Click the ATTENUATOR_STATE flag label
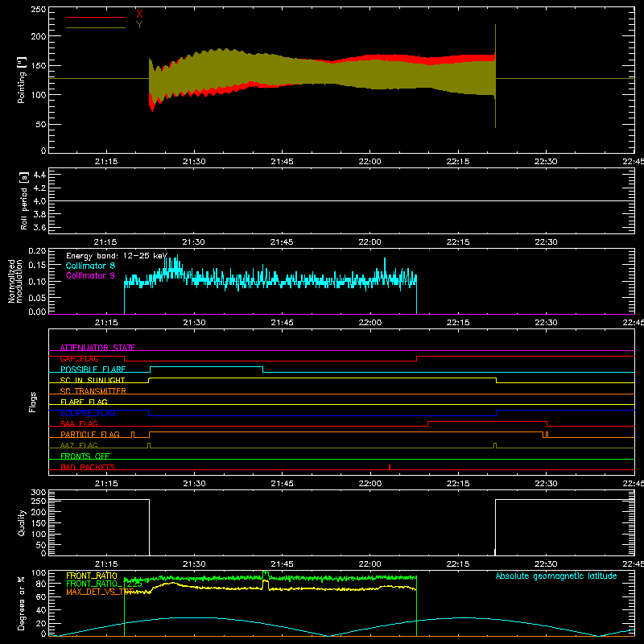This screenshot has height=644, width=644. (97, 348)
